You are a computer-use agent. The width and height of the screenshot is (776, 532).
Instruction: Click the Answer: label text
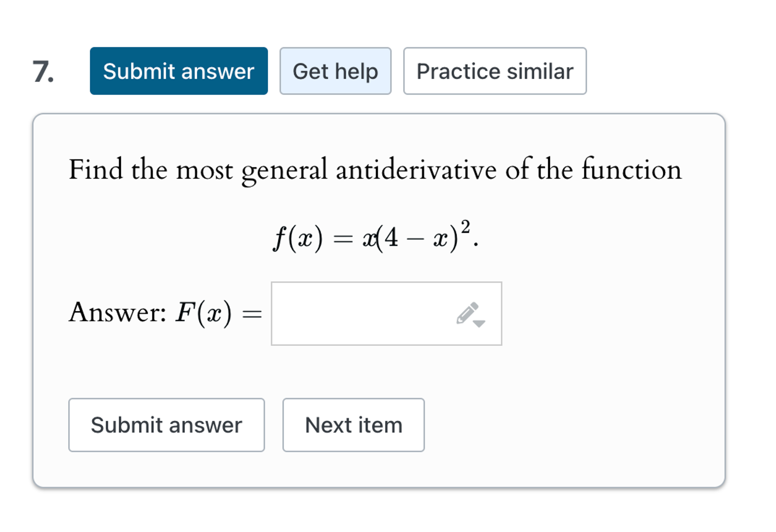point(118,312)
